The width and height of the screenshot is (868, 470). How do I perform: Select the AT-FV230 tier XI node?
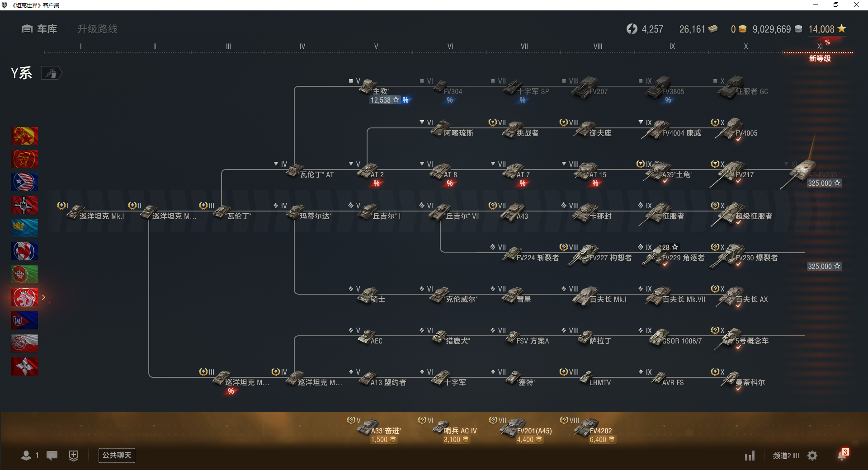coord(814,174)
